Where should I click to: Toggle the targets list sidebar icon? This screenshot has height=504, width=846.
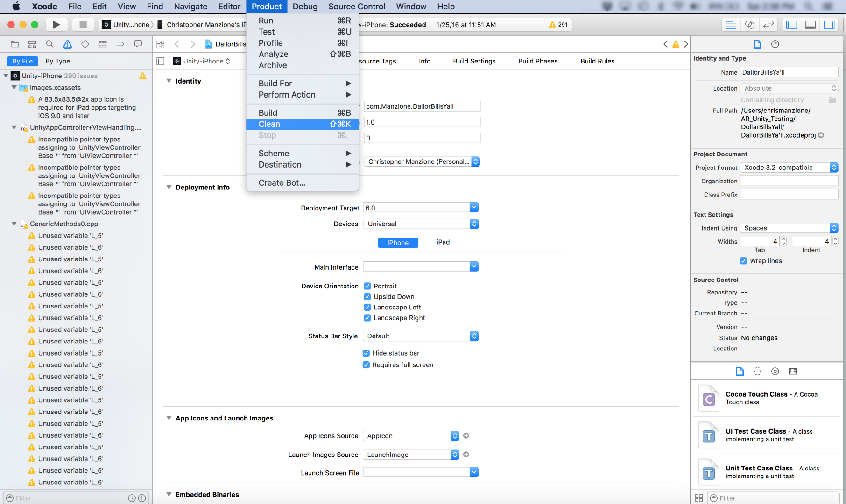point(161,61)
